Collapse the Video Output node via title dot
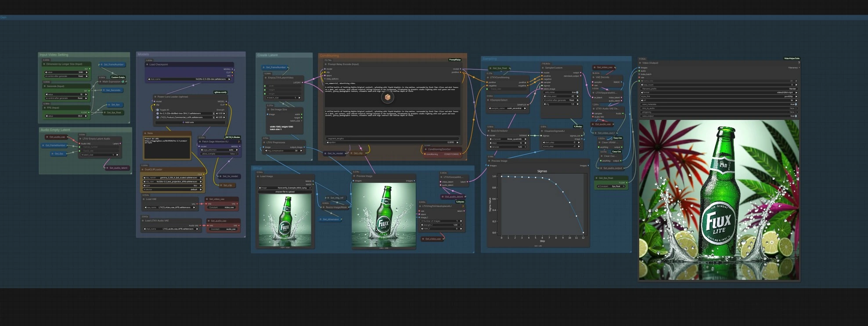Screen dimensions: 868x326 click(640, 63)
